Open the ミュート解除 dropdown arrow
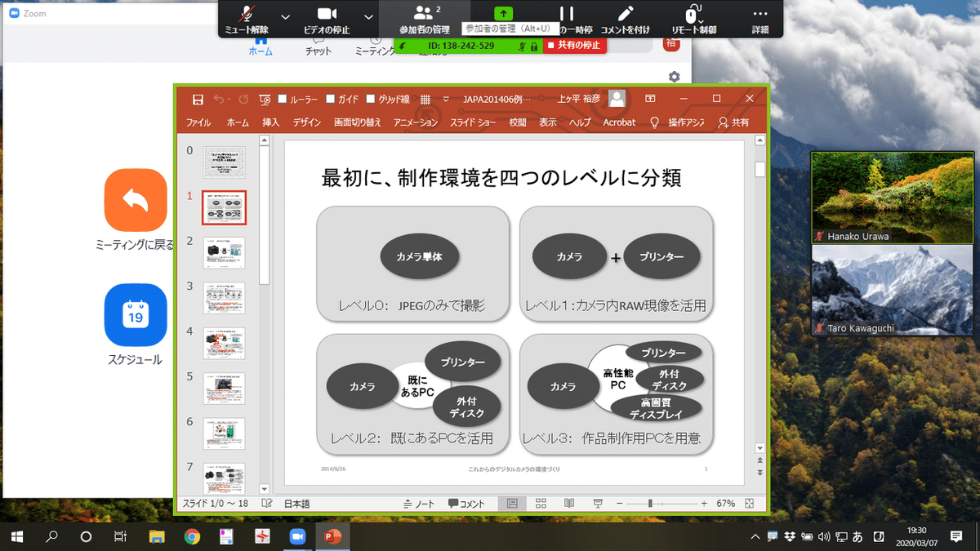980x551 pixels. (x=283, y=16)
